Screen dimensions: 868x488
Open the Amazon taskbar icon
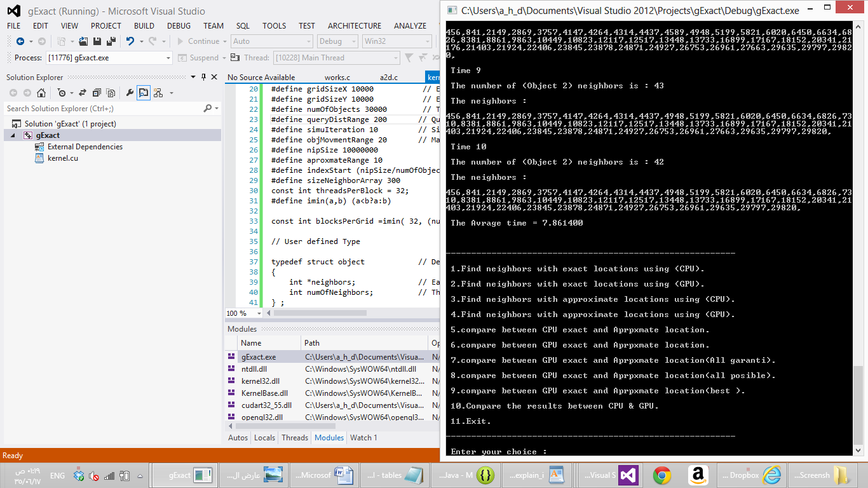[x=698, y=475]
